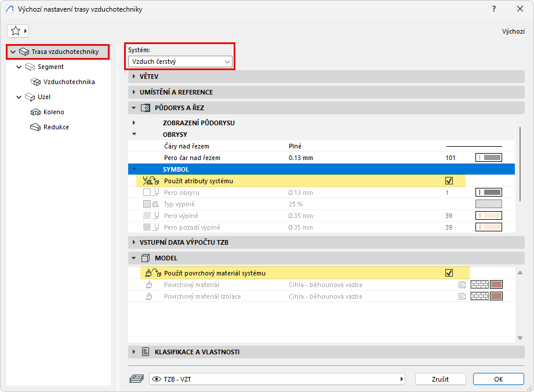The image size is (534, 392).
Task: Uncheck Použít povrchový materiál systému checkbox
Action: pos(449,273)
